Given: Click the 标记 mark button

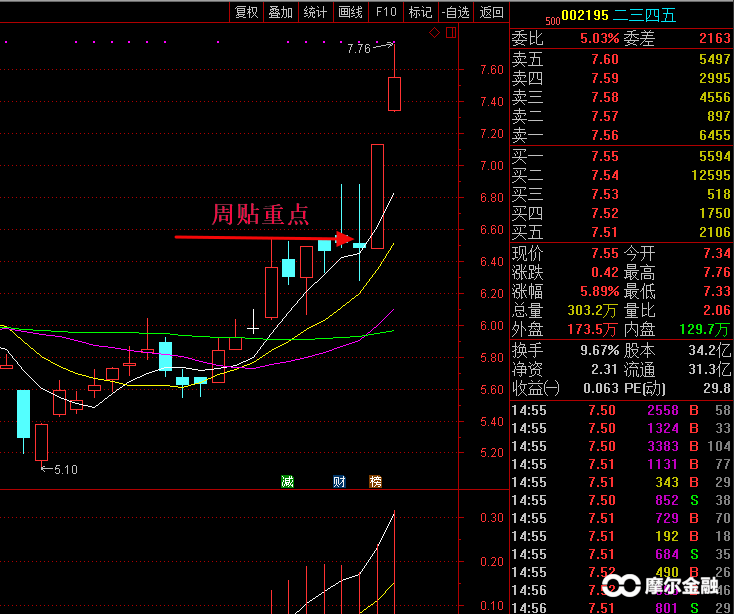Looking at the screenshot, I should click(x=420, y=12).
